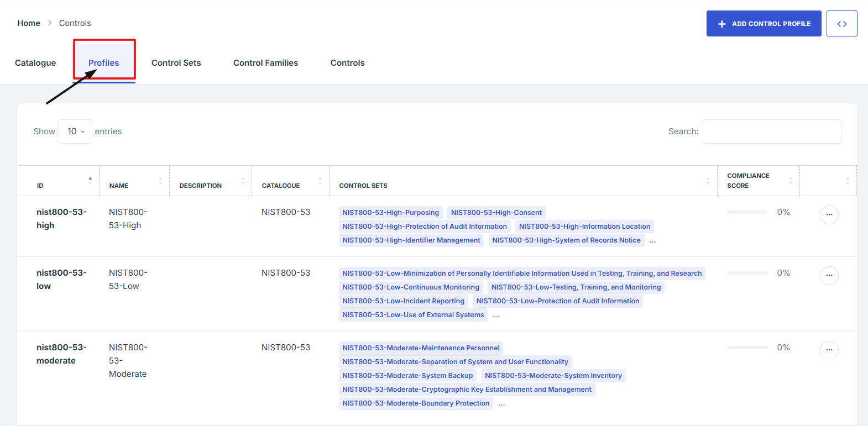Sort table by Catalogue column
This screenshot has width=868, height=426.
click(x=320, y=181)
